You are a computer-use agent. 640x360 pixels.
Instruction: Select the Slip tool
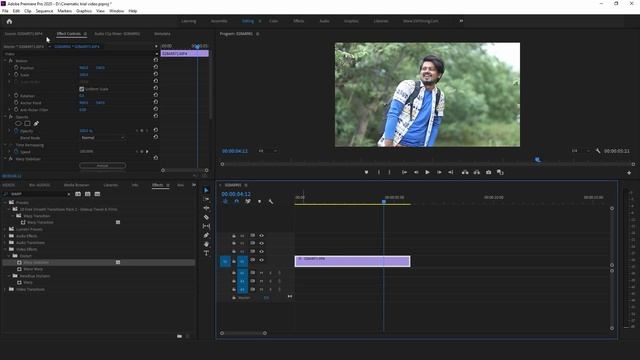click(x=206, y=226)
